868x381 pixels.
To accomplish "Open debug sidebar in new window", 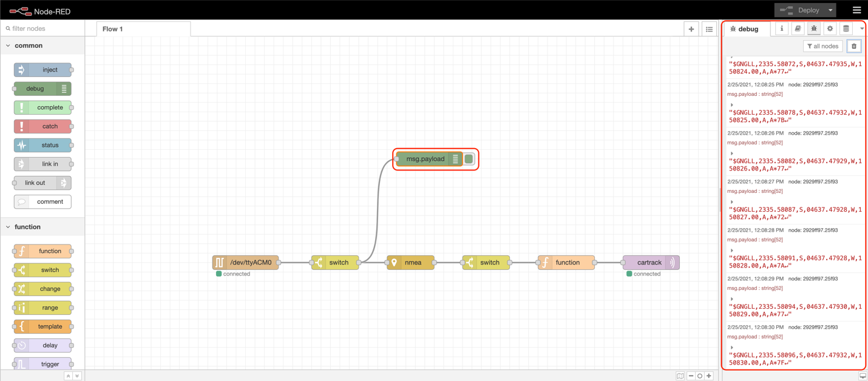I will point(863,376).
